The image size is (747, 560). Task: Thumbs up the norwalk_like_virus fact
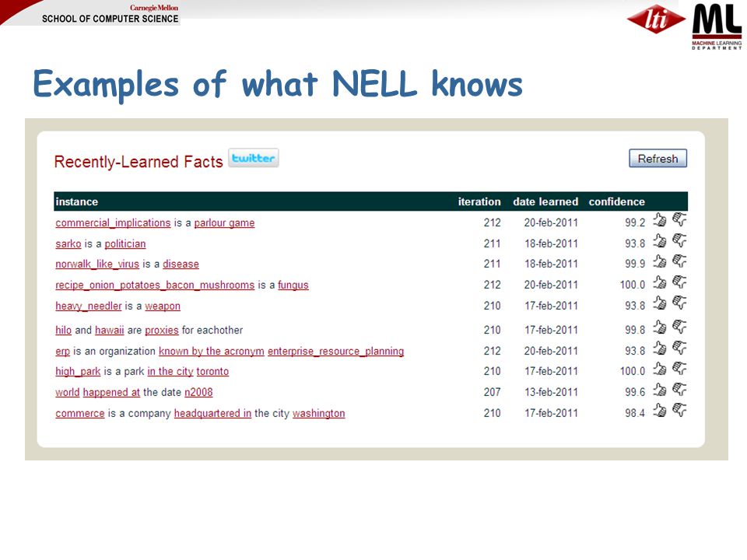659,261
